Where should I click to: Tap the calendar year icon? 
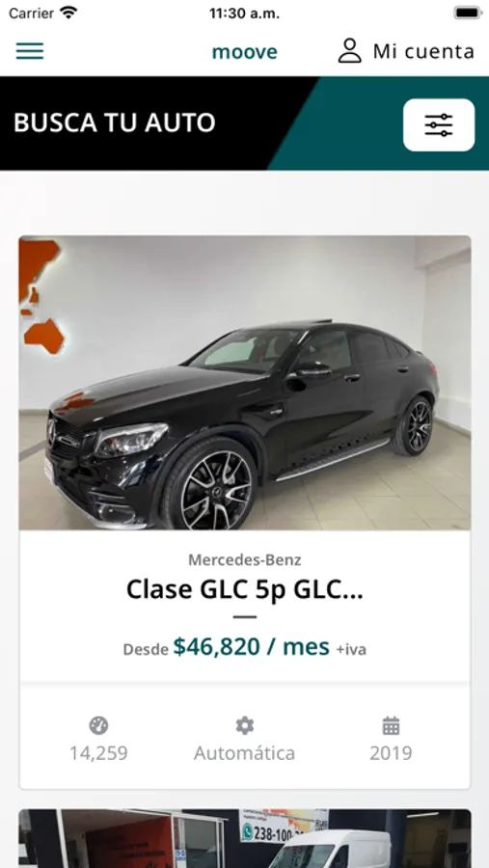pyautogui.click(x=391, y=725)
